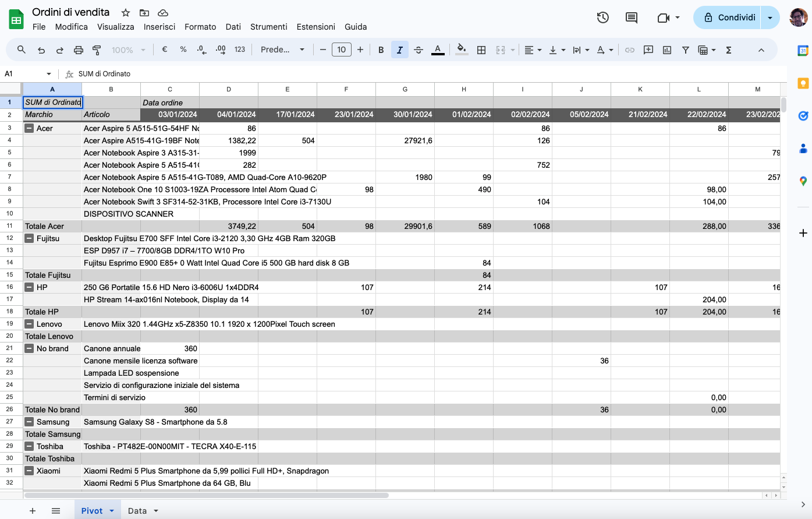This screenshot has width=812, height=519.
Task: Open the horizontal align dropdown
Action: tap(533, 50)
